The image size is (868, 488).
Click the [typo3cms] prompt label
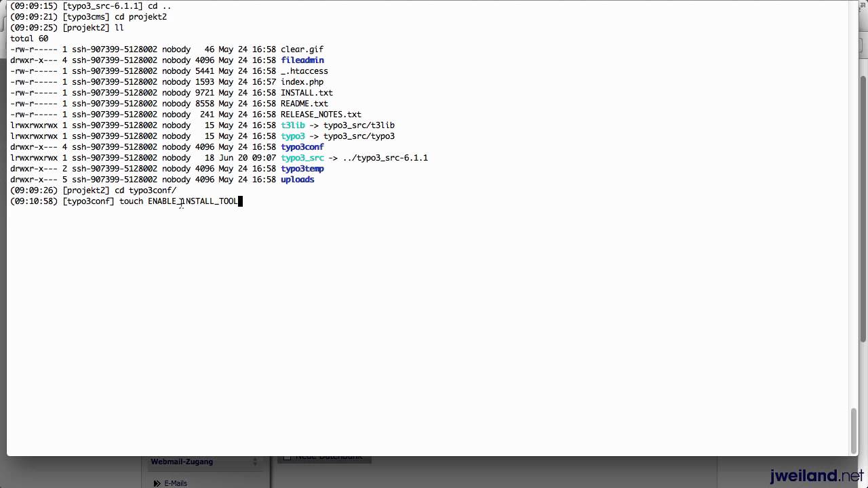click(x=86, y=17)
